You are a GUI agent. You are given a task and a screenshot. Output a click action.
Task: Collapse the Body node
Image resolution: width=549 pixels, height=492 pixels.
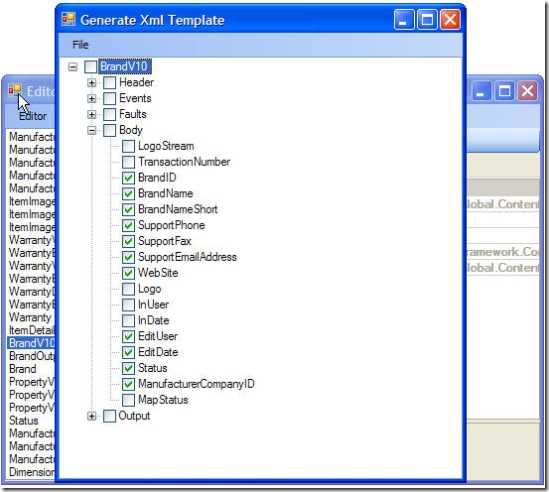click(x=92, y=131)
